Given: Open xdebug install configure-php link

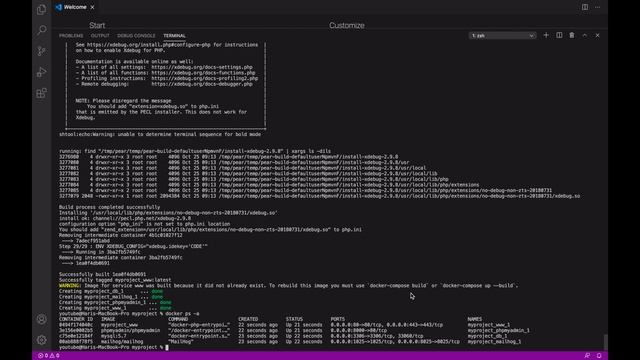Looking at the screenshot, I should (x=149, y=45).
